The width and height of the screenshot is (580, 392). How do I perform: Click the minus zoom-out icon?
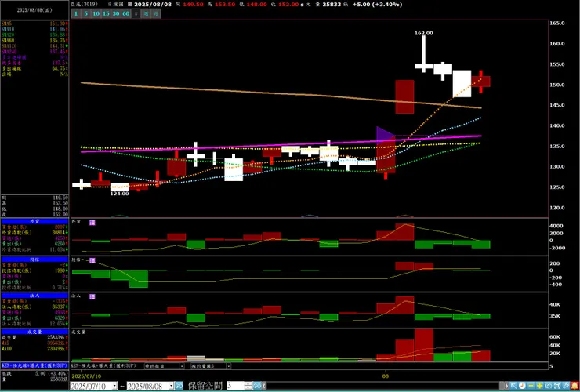point(531,386)
